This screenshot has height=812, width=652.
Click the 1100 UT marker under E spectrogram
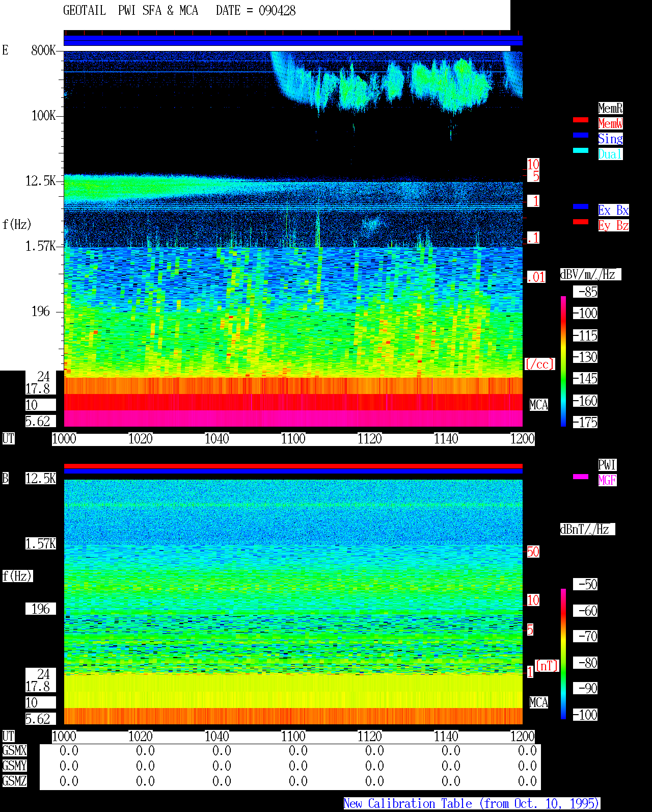click(293, 439)
